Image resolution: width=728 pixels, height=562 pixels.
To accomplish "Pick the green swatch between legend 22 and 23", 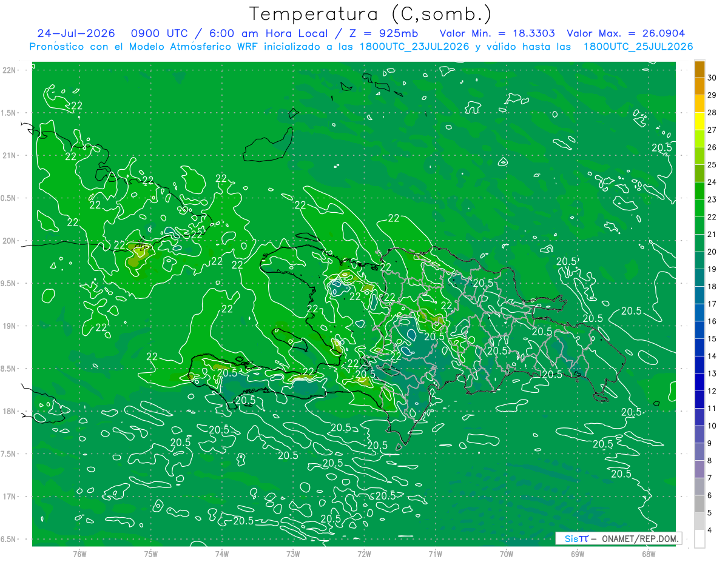I will pyautogui.click(x=699, y=208).
